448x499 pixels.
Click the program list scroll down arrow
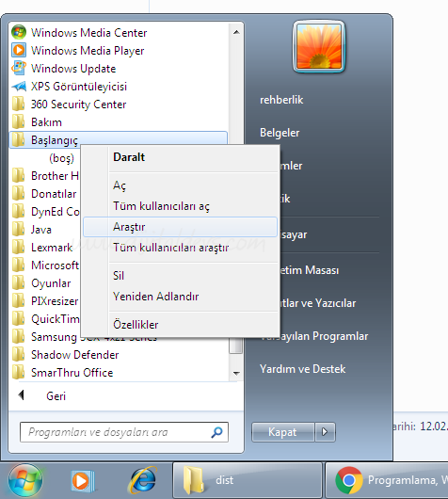[x=236, y=373]
